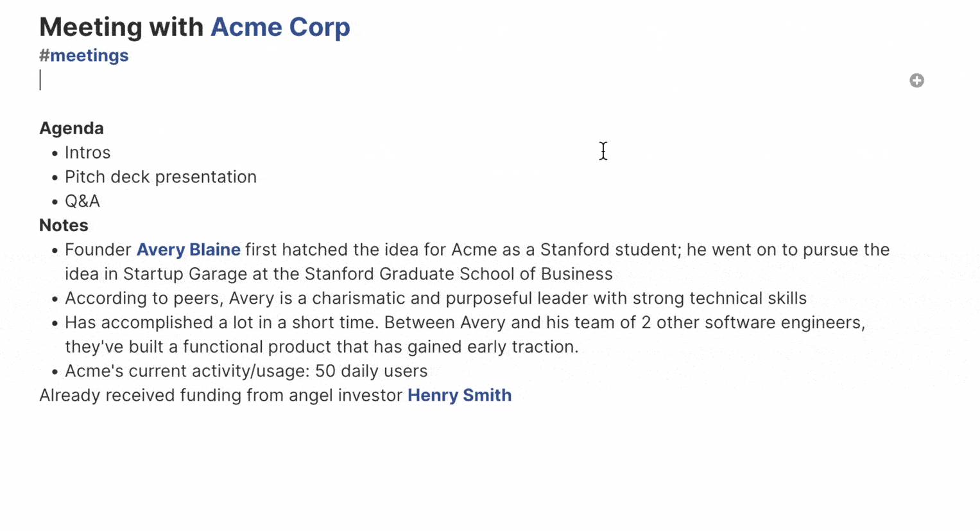Click the 'According to peers' bullet text
The width and height of the screenshot is (980, 531).
pos(436,298)
